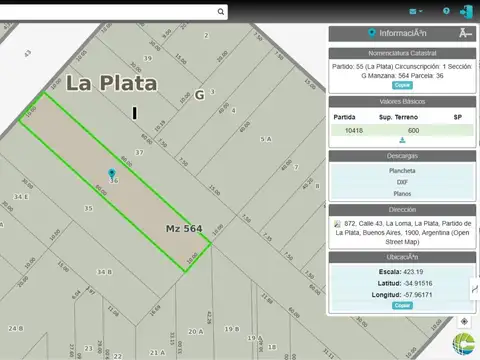Click the search magnifier icon
This screenshot has height=360, width=480.
221,12
